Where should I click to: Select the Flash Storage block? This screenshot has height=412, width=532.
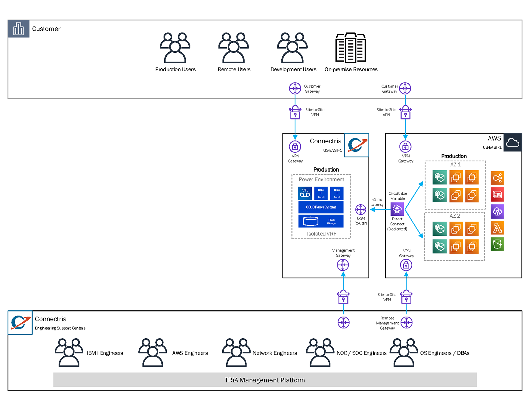click(x=321, y=221)
